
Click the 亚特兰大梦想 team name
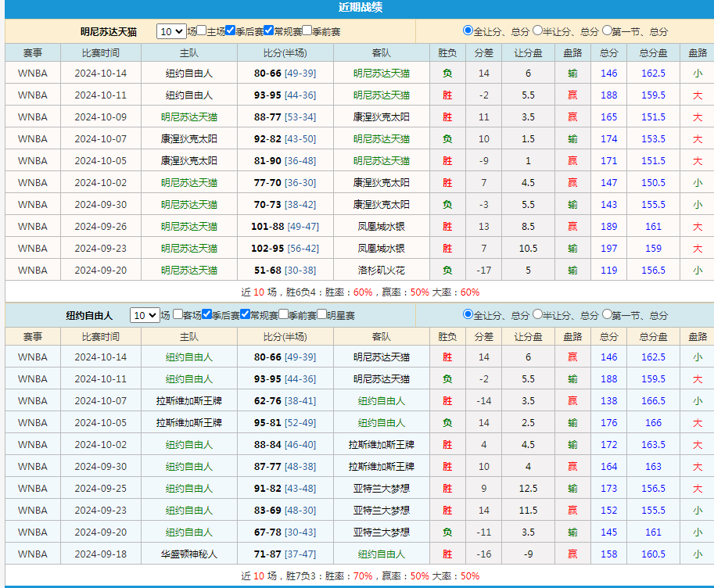pyautogui.click(x=382, y=489)
